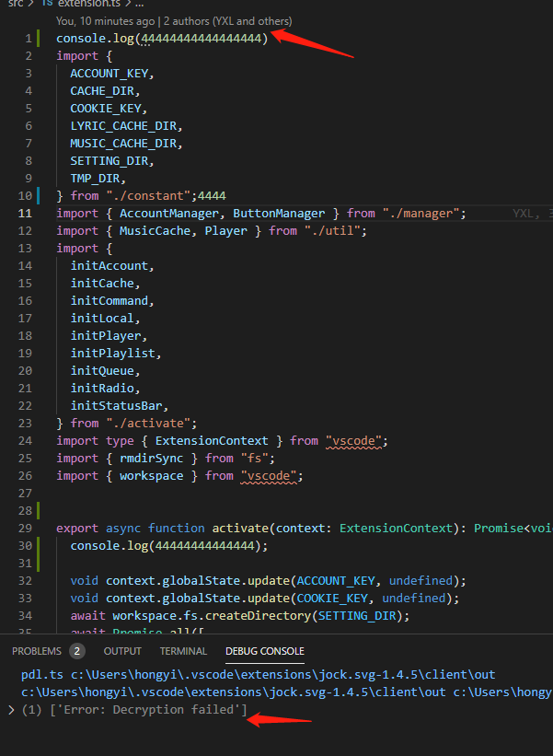Click initAccount in the import list

click(x=109, y=266)
